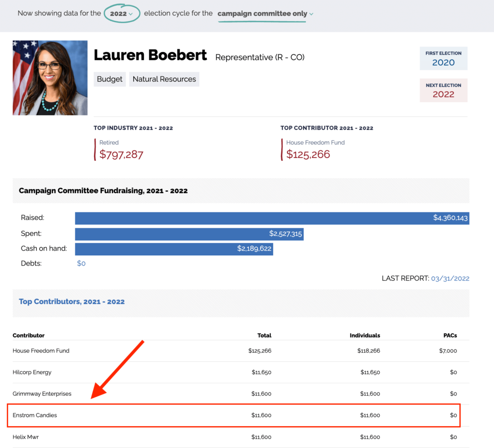
Task: Click the Next Election 2022 box
Action: 443,90
